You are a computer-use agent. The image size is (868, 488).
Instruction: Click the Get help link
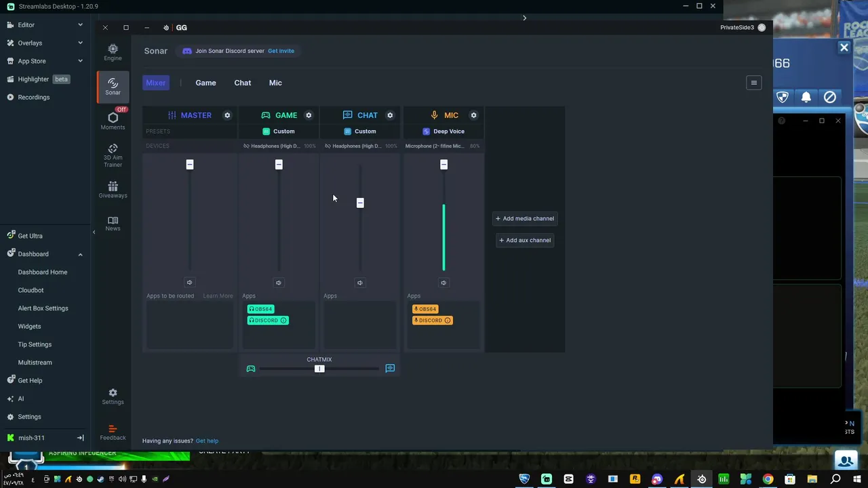point(207,441)
